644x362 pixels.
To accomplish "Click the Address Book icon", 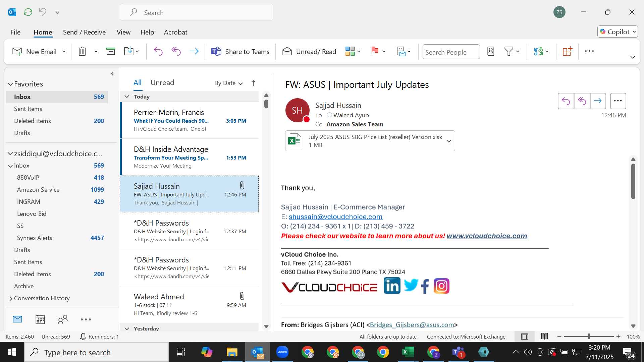I will [x=491, y=51].
